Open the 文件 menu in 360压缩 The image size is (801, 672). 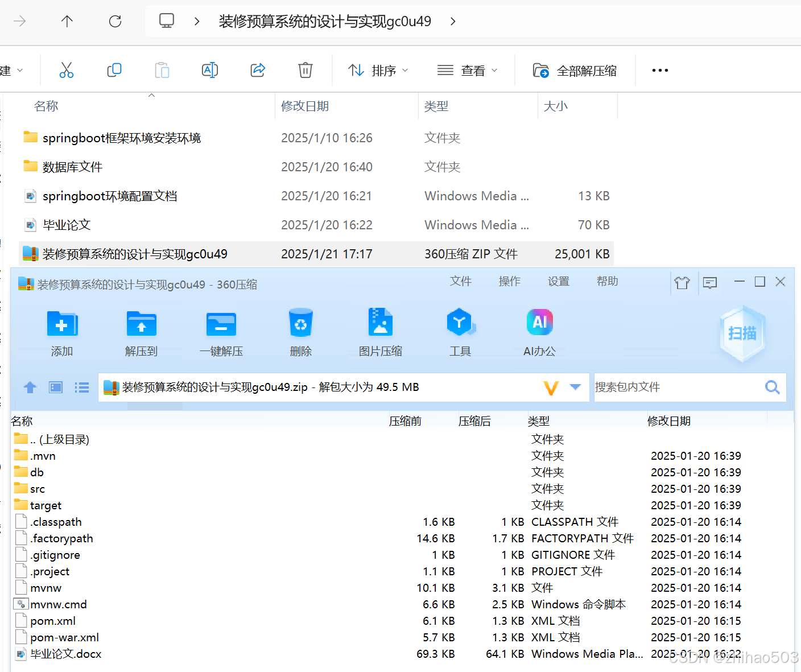461,281
